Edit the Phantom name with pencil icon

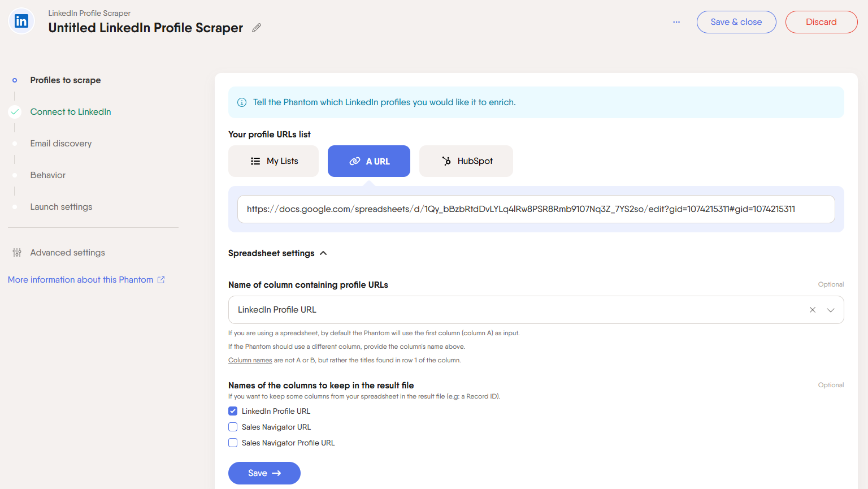click(x=257, y=28)
